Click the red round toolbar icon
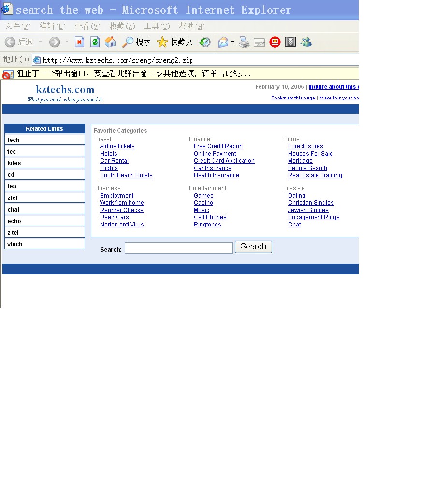The height and width of the screenshot is (481, 448). tap(275, 42)
